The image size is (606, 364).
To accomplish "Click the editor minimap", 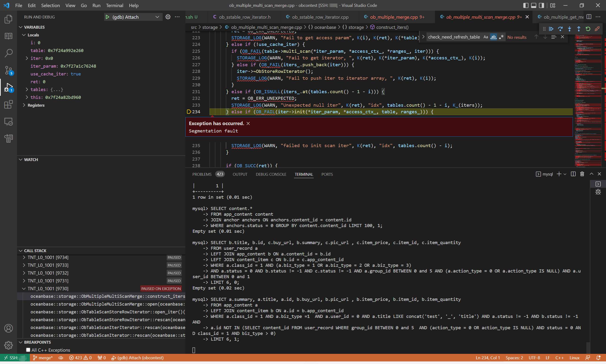I will (x=588, y=101).
